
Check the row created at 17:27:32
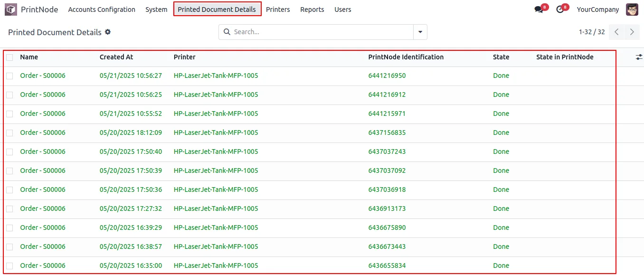coord(9,209)
